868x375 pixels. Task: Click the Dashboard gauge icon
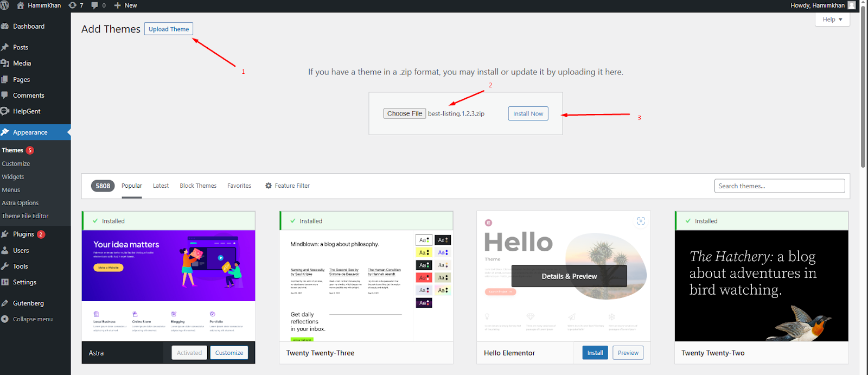[5, 26]
